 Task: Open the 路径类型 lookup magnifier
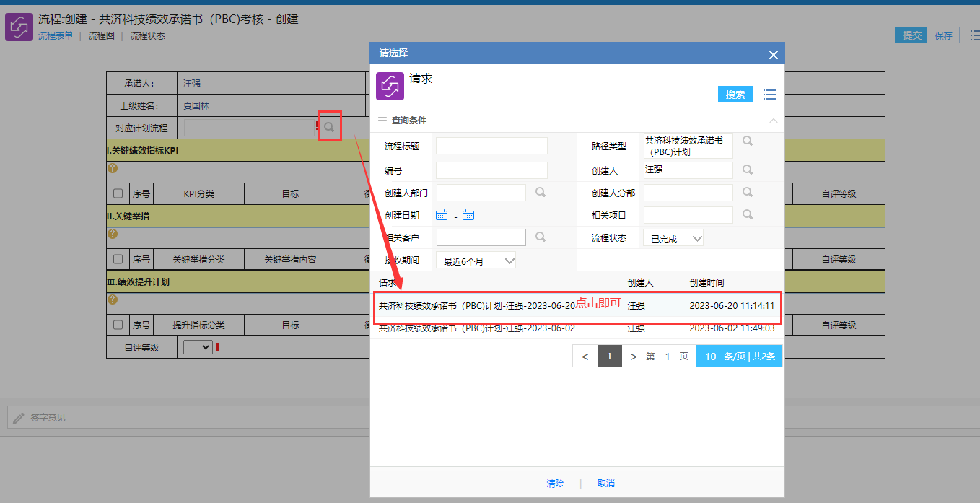(x=748, y=141)
